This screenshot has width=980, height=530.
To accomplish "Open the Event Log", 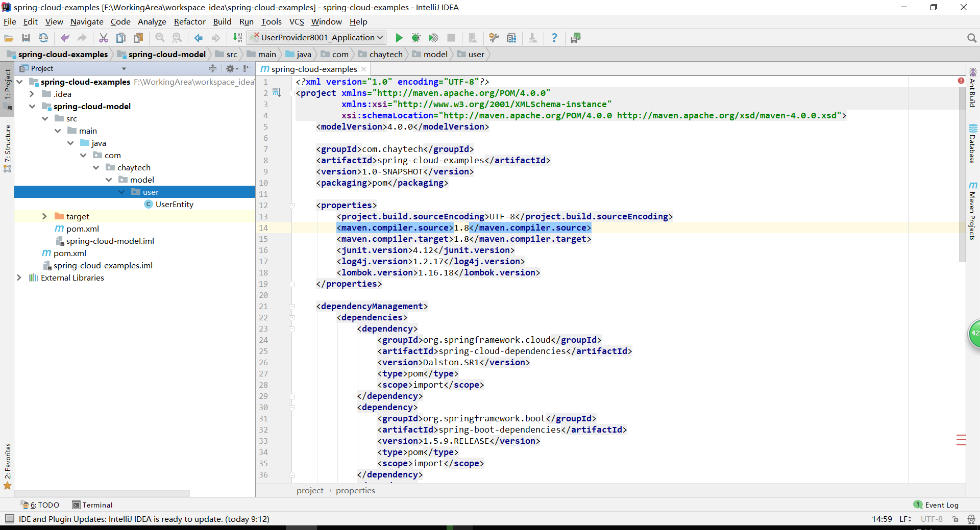I will (936, 505).
